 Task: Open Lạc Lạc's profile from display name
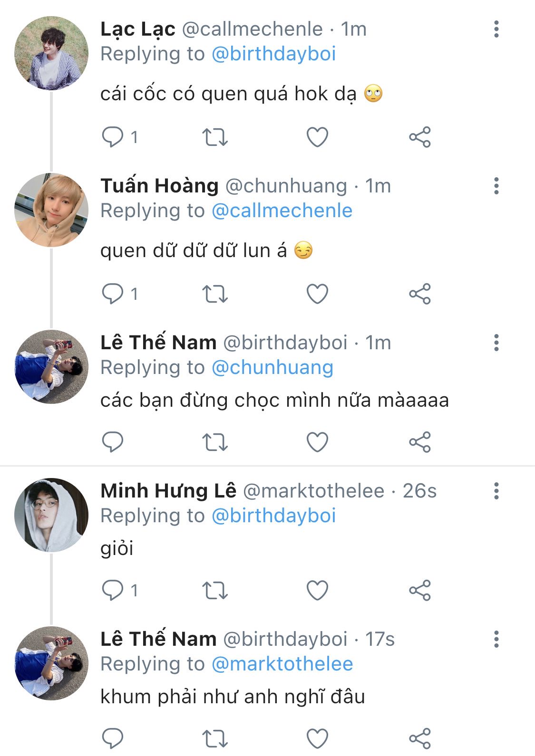(x=138, y=29)
